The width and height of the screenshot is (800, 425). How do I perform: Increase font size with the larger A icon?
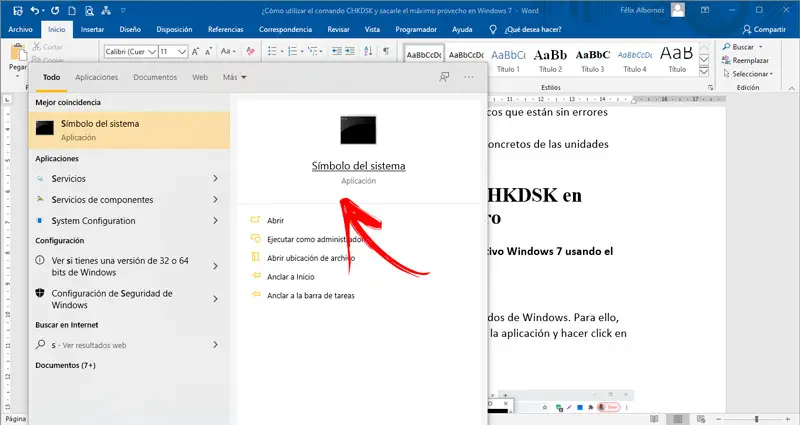point(195,52)
